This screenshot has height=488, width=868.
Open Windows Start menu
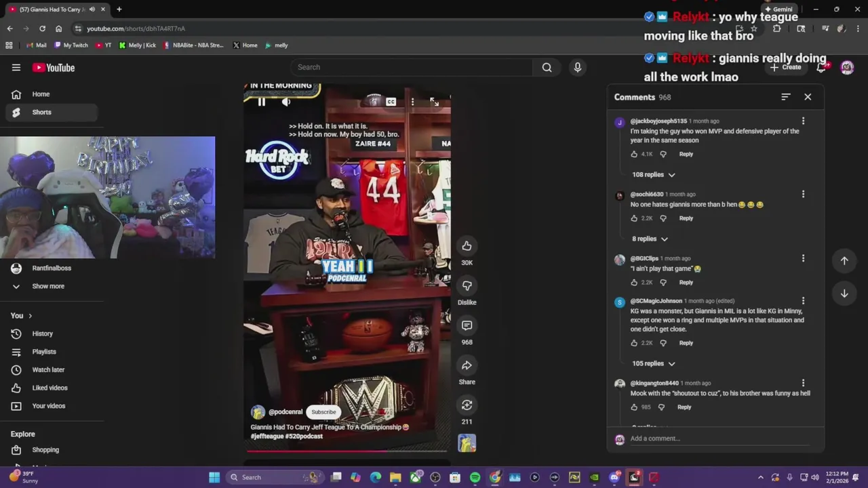[214, 477]
